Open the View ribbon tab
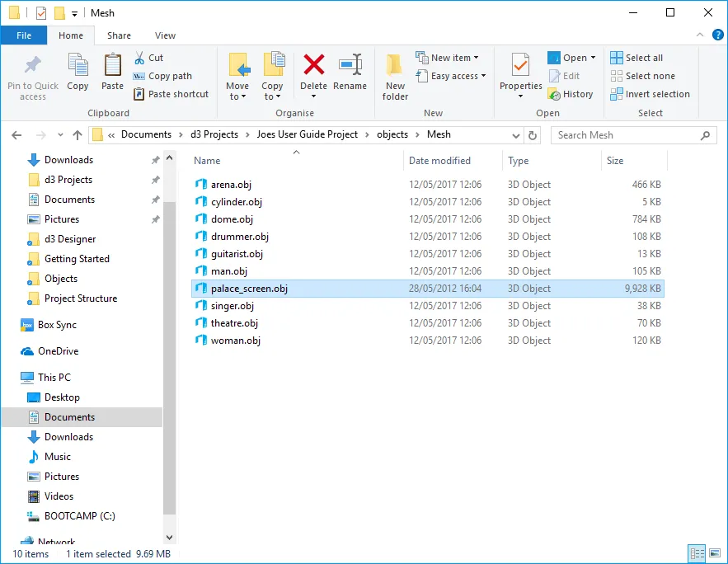The image size is (728, 564). 165,35
